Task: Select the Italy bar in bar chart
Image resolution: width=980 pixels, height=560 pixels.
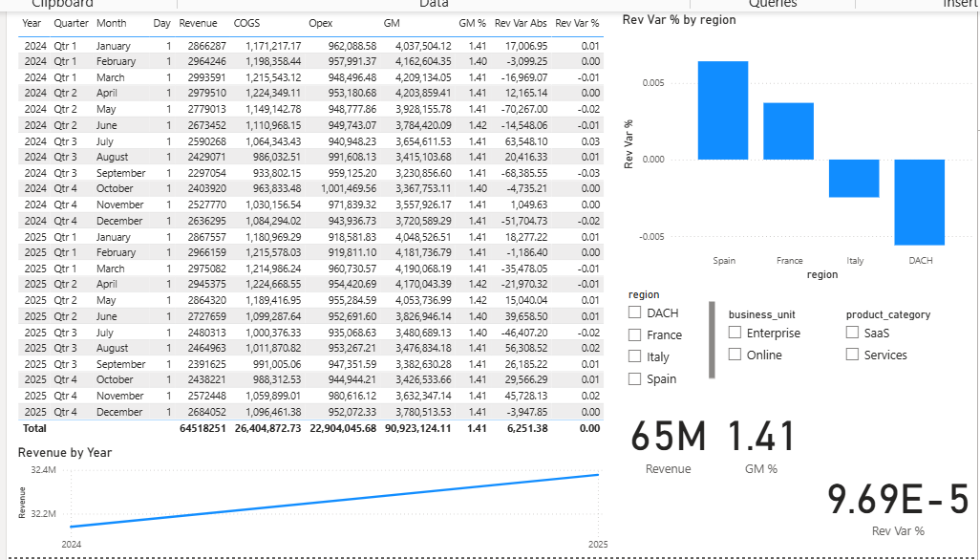Action: tap(854, 178)
